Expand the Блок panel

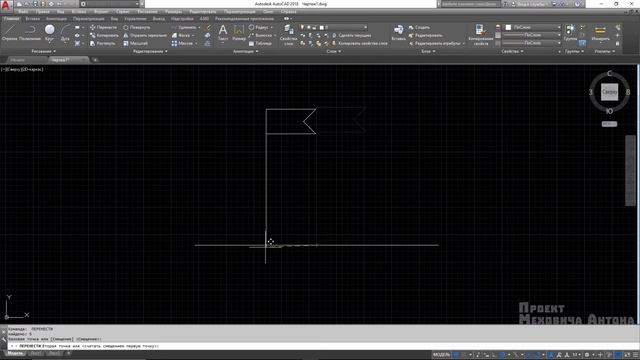click(428, 51)
